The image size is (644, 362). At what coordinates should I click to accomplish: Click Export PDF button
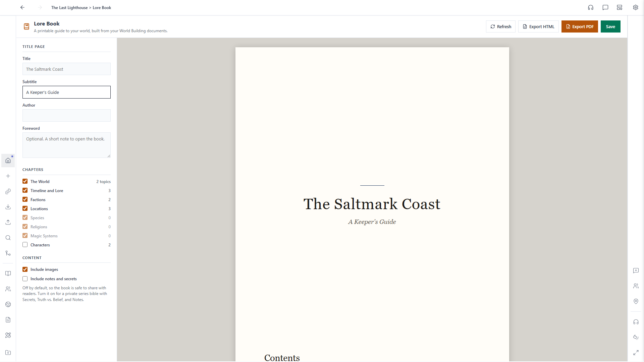click(x=580, y=26)
